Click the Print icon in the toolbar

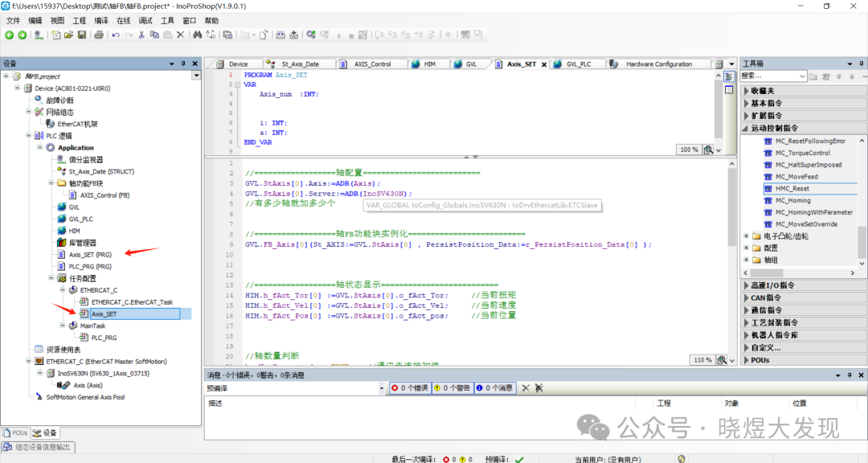(x=99, y=35)
